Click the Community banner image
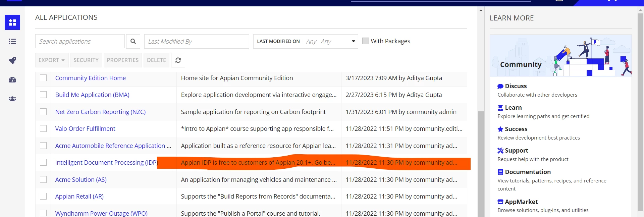The height and width of the screenshot is (217, 644). 560,56
